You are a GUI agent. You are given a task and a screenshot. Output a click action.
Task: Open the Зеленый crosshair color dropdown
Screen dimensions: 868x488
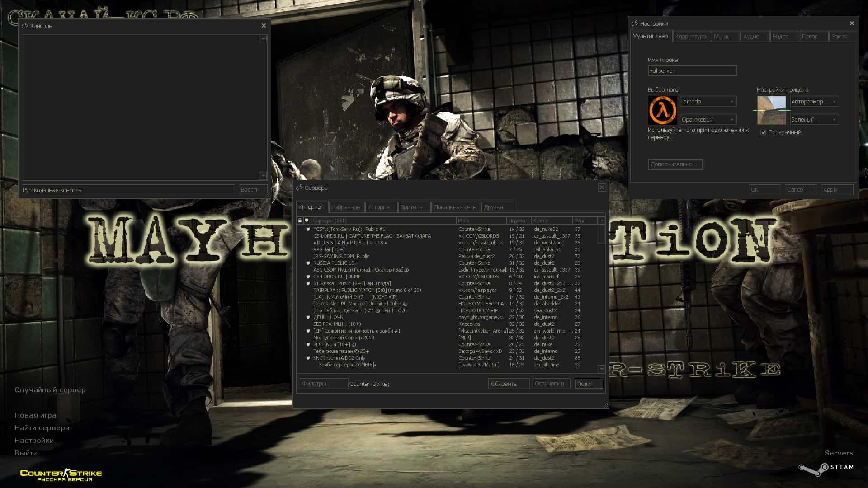[x=814, y=119]
